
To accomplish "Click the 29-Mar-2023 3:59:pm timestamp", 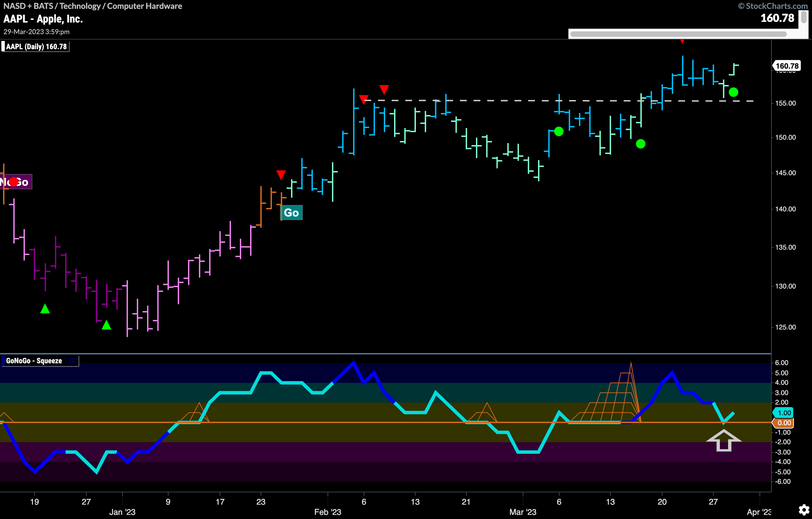I will coord(37,32).
